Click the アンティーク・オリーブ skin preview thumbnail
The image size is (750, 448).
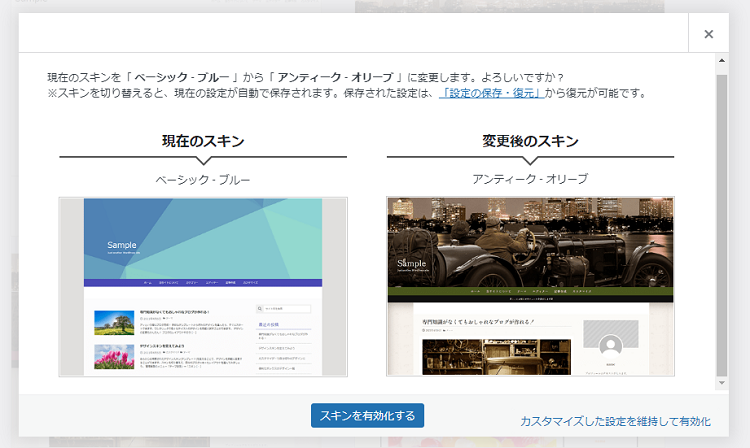[x=530, y=286]
